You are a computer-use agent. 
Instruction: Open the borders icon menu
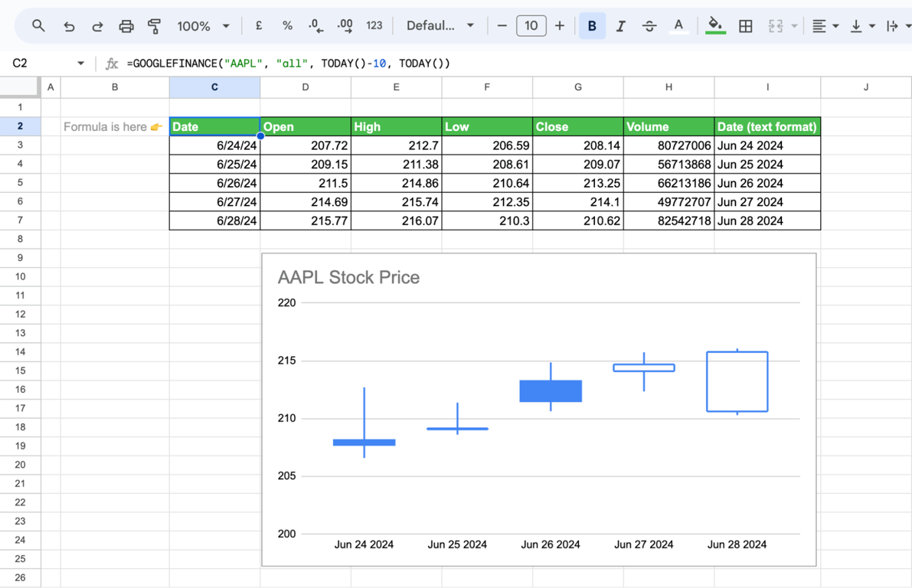[x=746, y=26]
